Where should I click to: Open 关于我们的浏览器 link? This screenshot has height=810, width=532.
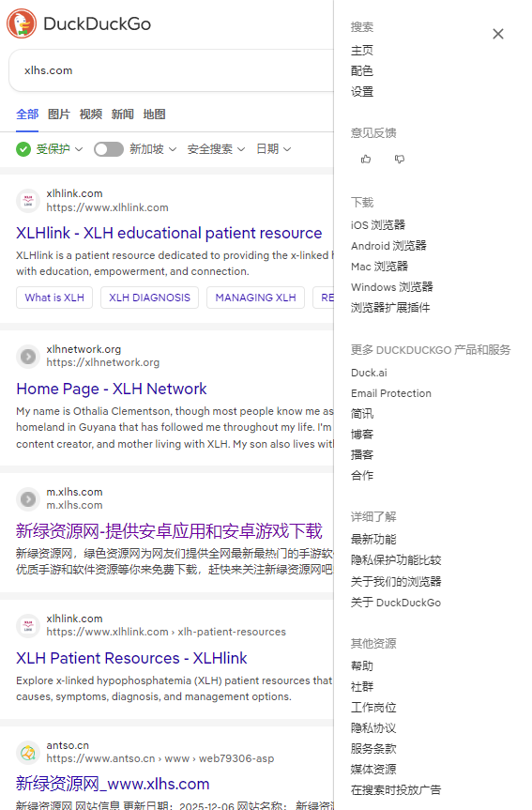396,582
